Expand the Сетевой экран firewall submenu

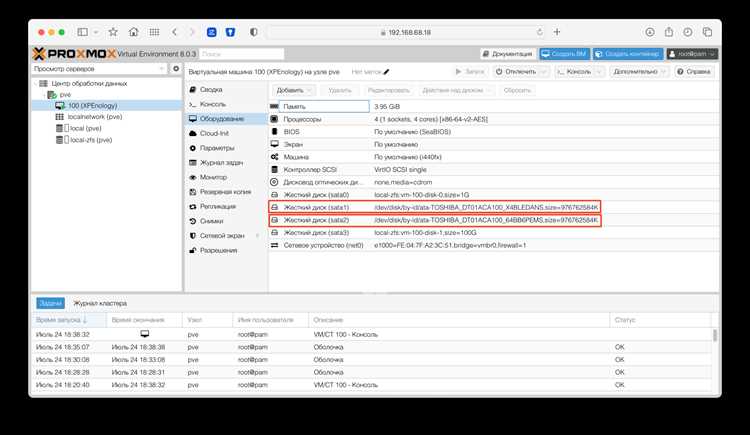pos(257,236)
